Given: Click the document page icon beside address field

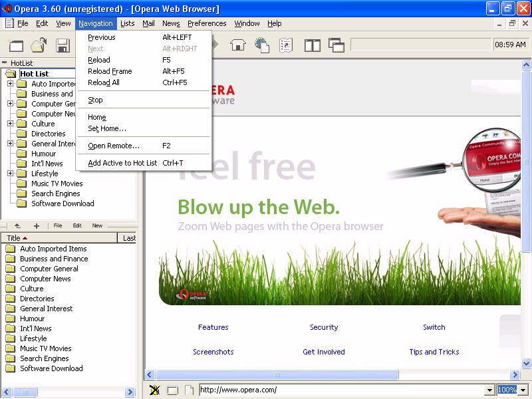Looking at the screenshot, I should click(189, 390).
